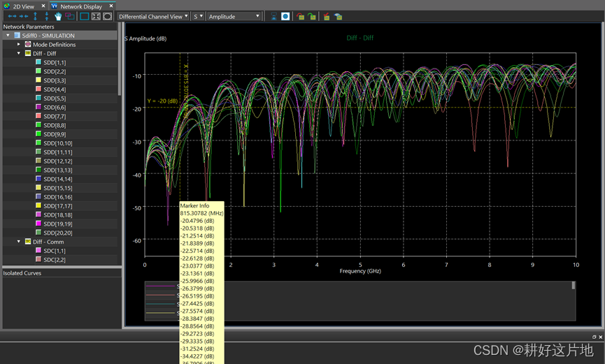Collapse the Sdiff0 - SIMULATION tree node
The height and width of the screenshot is (364, 605).
[8, 36]
